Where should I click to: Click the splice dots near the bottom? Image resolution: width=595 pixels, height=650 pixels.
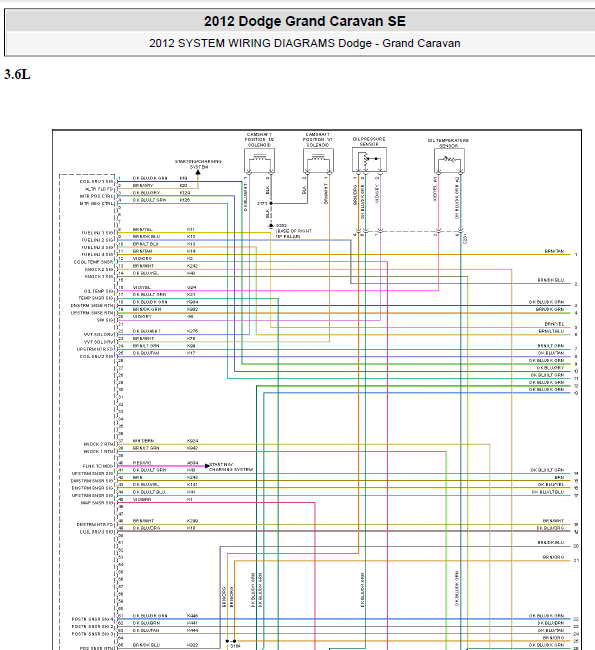tap(231, 641)
